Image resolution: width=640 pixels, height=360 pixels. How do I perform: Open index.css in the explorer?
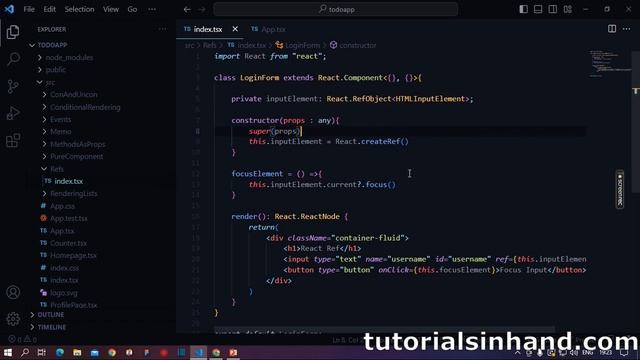[65, 268]
